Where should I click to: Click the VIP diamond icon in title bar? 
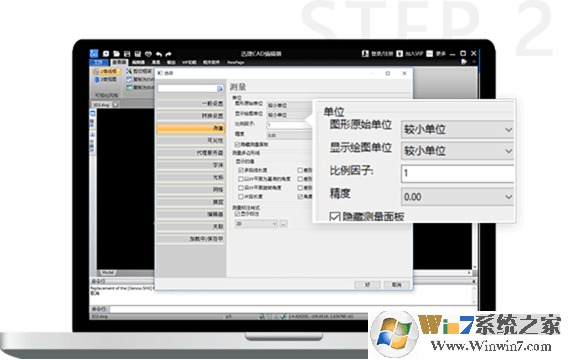(x=148, y=54)
